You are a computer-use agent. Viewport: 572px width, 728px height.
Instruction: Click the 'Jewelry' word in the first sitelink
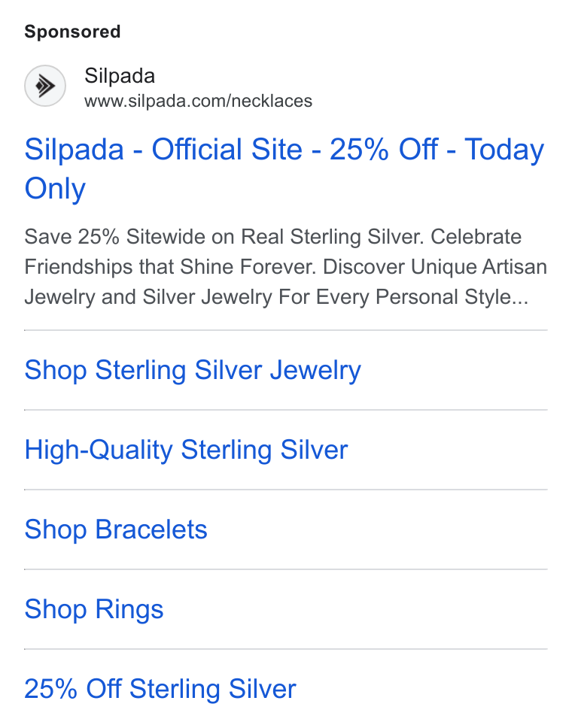(315, 371)
